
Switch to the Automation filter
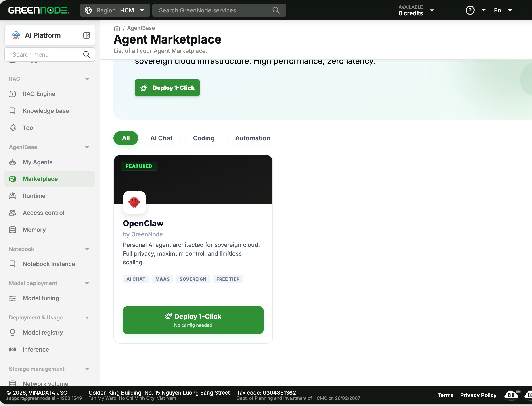tap(253, 138)
